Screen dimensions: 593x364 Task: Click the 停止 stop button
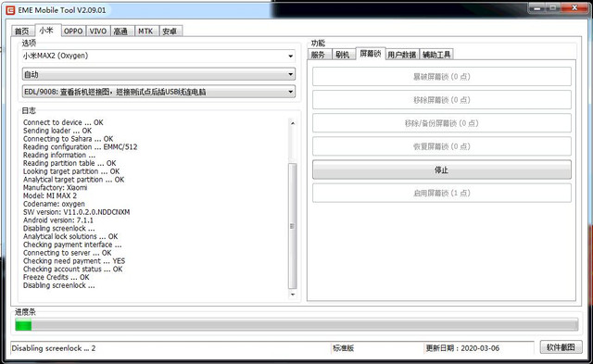[442, 169]
